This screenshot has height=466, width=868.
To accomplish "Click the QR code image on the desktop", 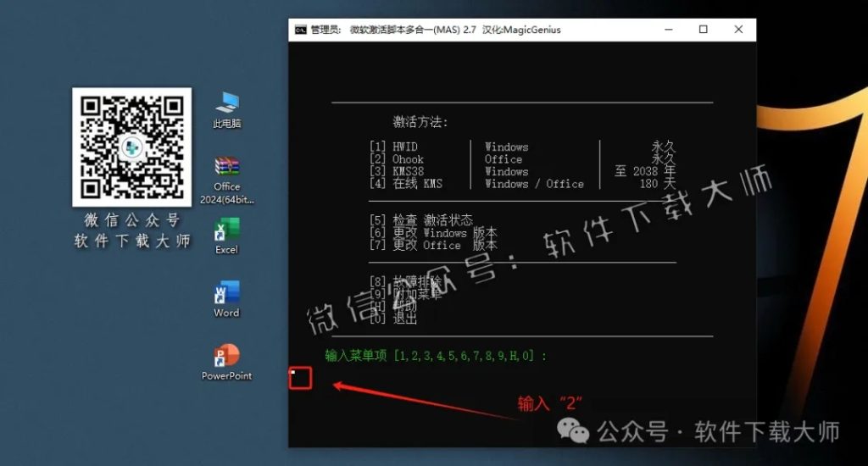I will [131, 147].
